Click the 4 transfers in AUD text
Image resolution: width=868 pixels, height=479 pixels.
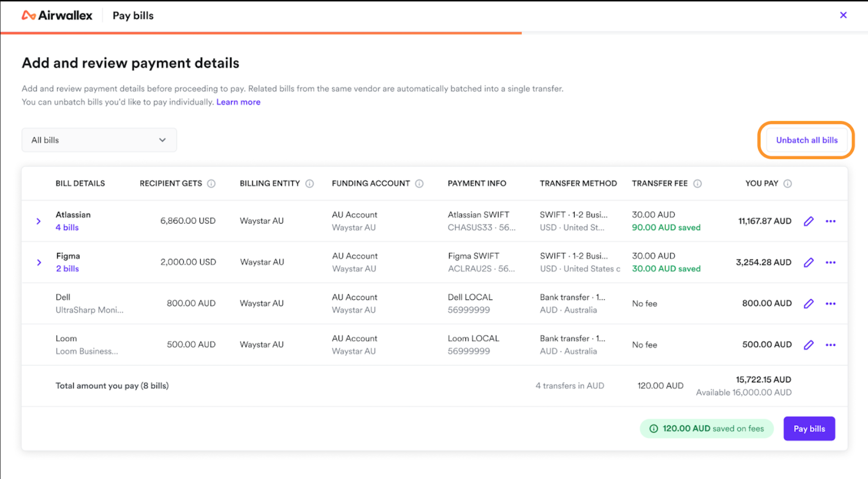570,386
